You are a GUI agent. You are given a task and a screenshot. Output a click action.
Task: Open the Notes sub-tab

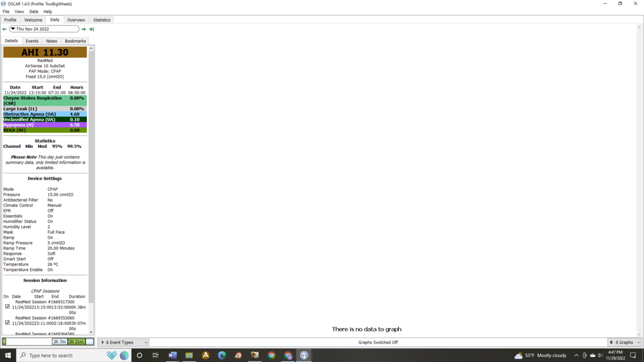coord(51,41)
